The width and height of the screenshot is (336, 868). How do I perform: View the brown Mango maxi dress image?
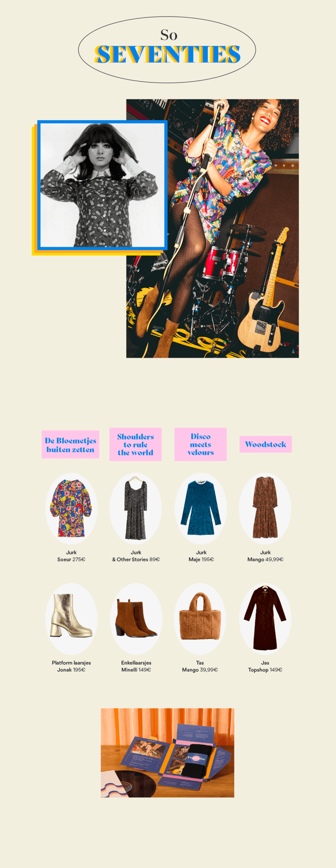click(265, 509)
